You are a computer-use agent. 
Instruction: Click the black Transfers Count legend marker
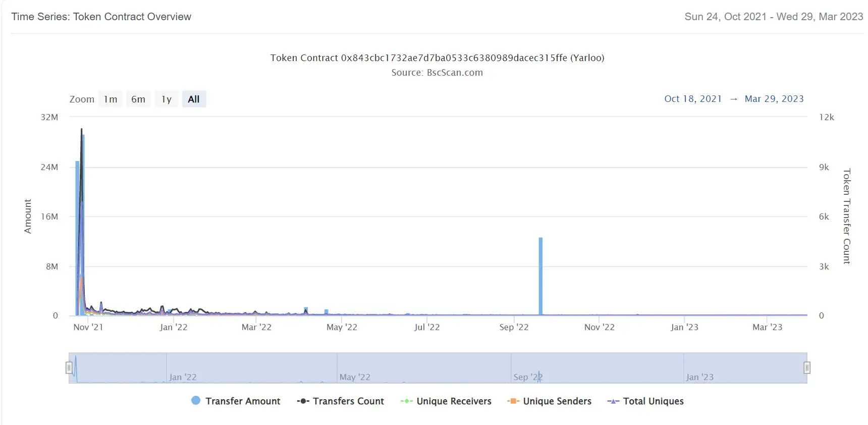pos(303,401)
